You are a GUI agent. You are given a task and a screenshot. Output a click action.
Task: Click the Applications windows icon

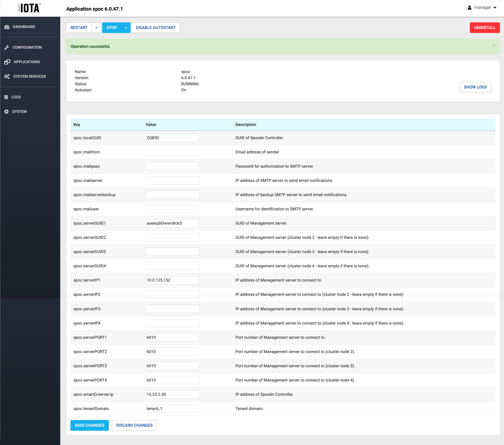tap(7, 62)
